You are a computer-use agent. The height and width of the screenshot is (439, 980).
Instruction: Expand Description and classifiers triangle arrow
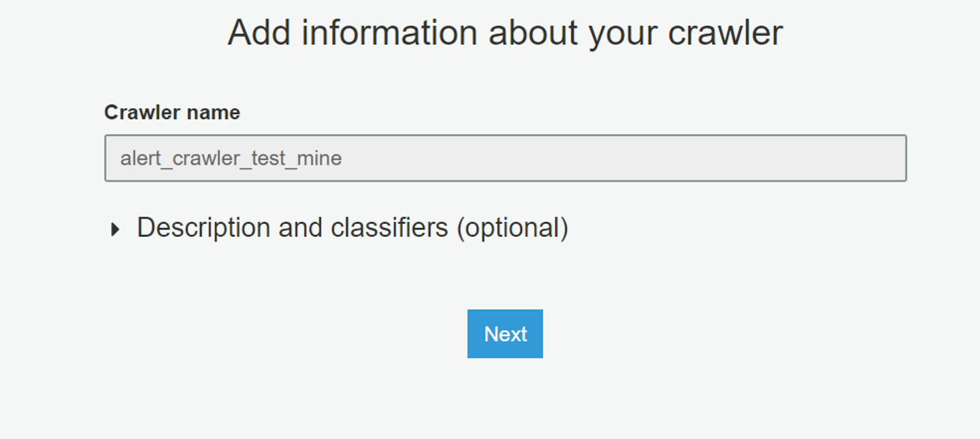[x=115, y=229]
